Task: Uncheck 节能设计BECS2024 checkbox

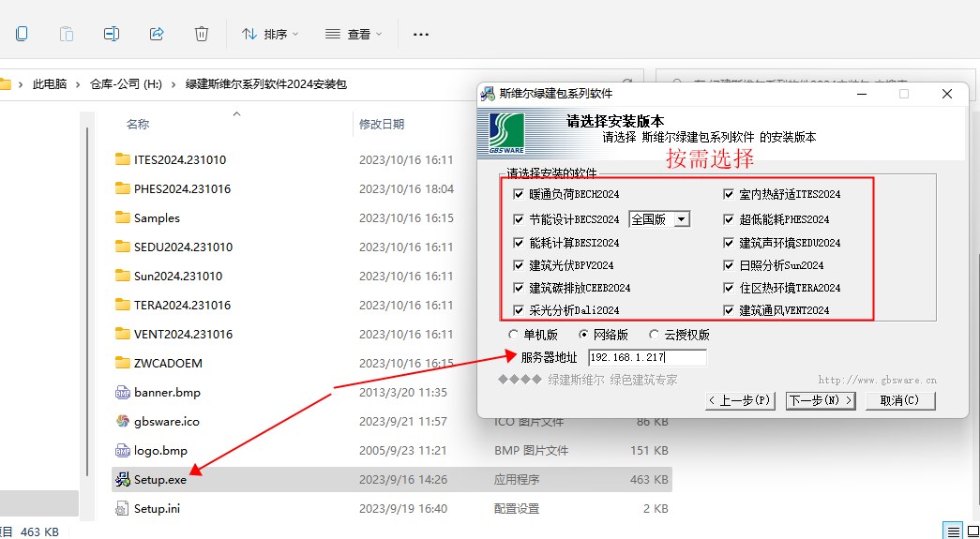Action: click(x=518, y=219)
